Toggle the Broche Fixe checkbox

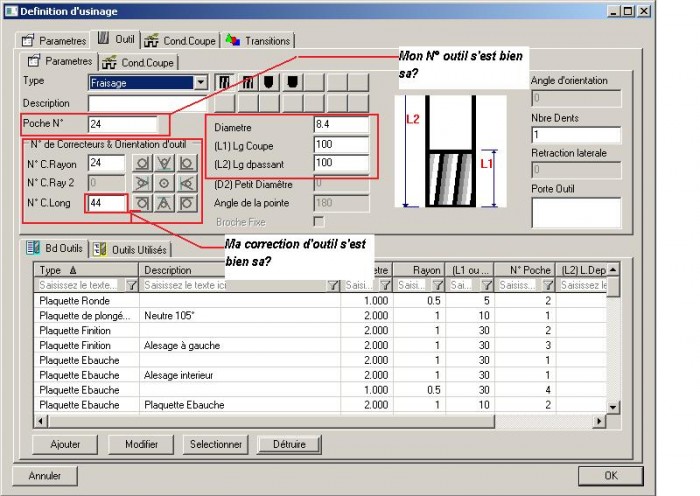[x=319, y=222]
